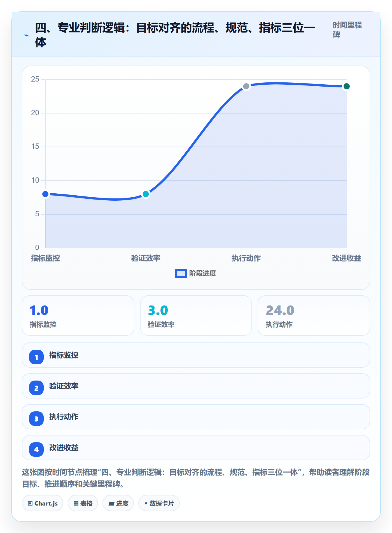Click the Chart.js tag chip
Image resolution: width=392 pixels, height=533 pixels.
pyautogui.click(x=43, y=503)
